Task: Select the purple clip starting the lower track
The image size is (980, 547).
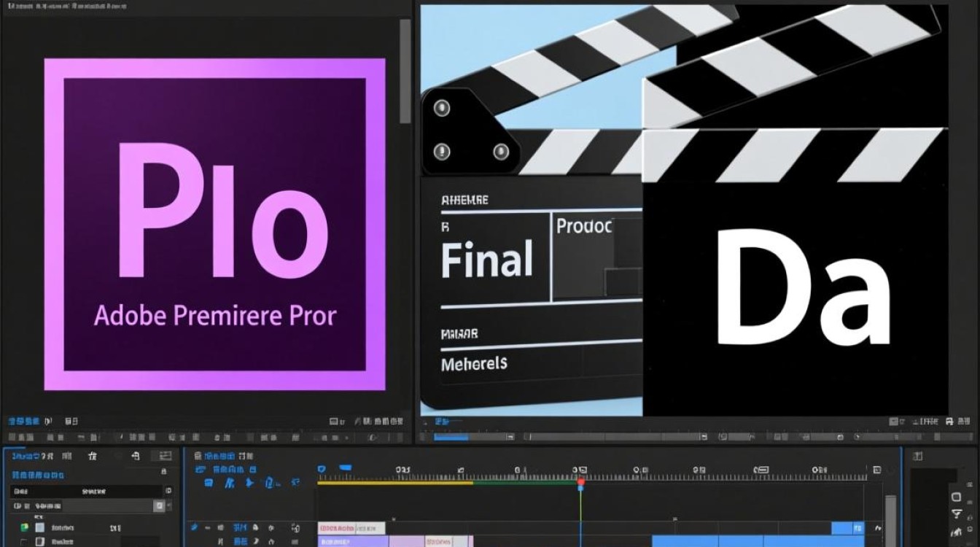Action: (353, 541)
